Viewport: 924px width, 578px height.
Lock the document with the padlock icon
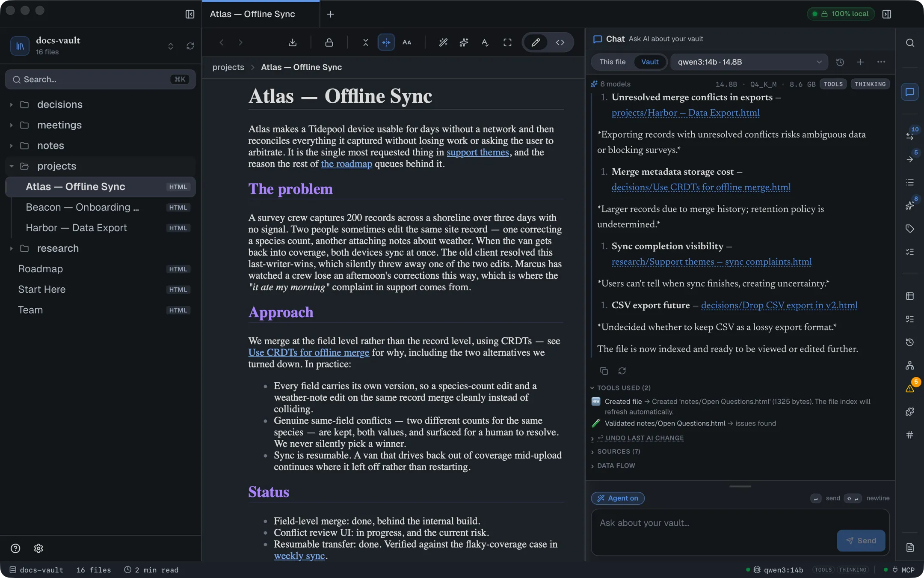tap(329, 42)
